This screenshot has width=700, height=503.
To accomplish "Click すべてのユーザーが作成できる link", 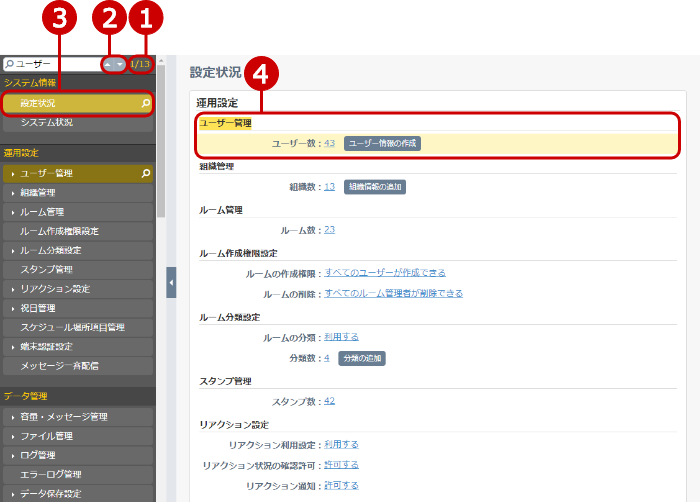I will [x=385, y=272].
